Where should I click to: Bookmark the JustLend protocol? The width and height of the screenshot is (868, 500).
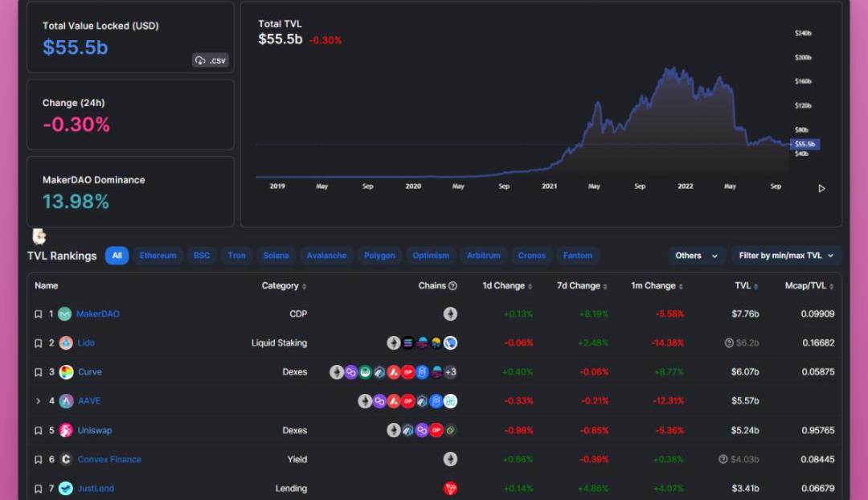[38, 489]
